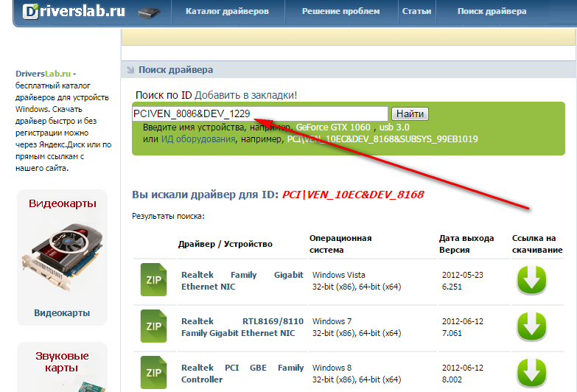Click the Дата выхода Версия column header
Image resolution: width=577 pixels, height=392 pixels.
(x=466, y=244)
